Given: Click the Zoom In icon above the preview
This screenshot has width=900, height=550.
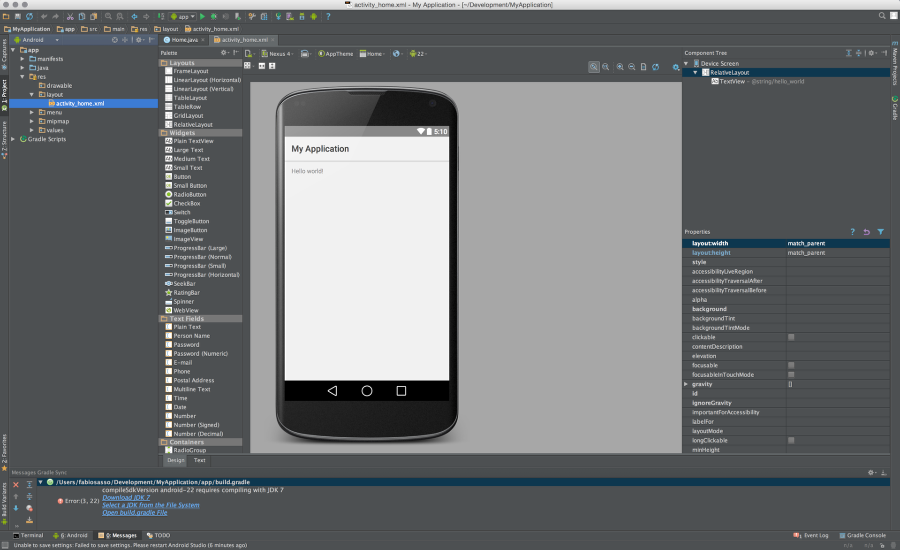Looking at the screenshot, I should pos(620,67).
